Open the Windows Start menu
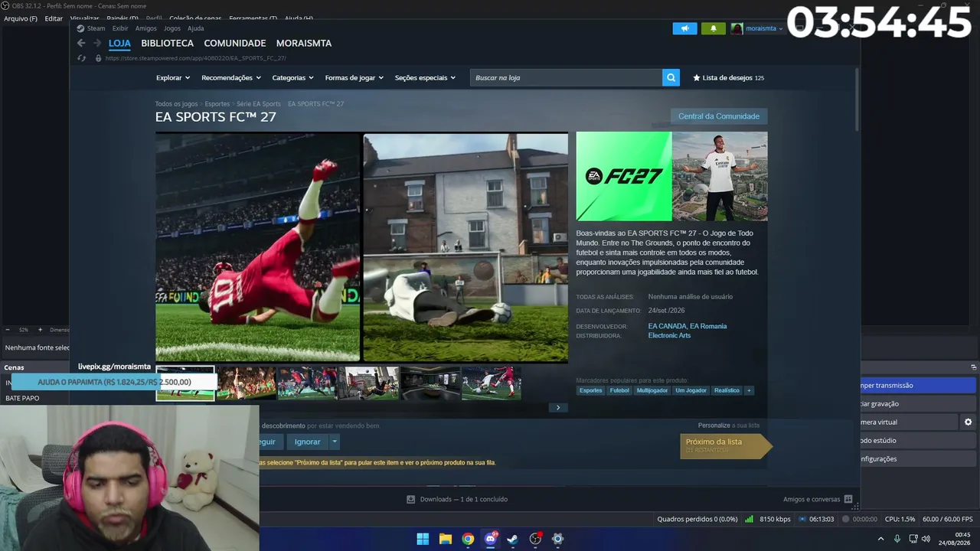This screenshot has width=980, height=551. click(x=423, y=539)
